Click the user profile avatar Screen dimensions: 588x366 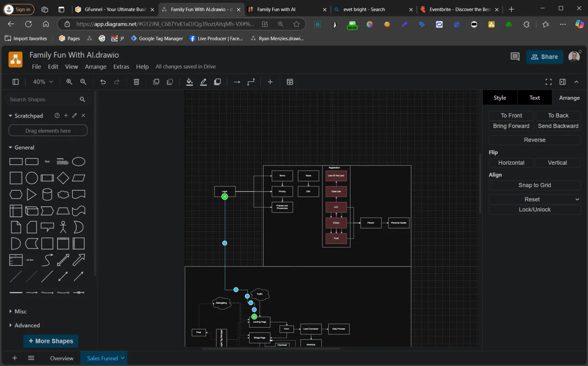pyautogui.click(x=574, y=57)
